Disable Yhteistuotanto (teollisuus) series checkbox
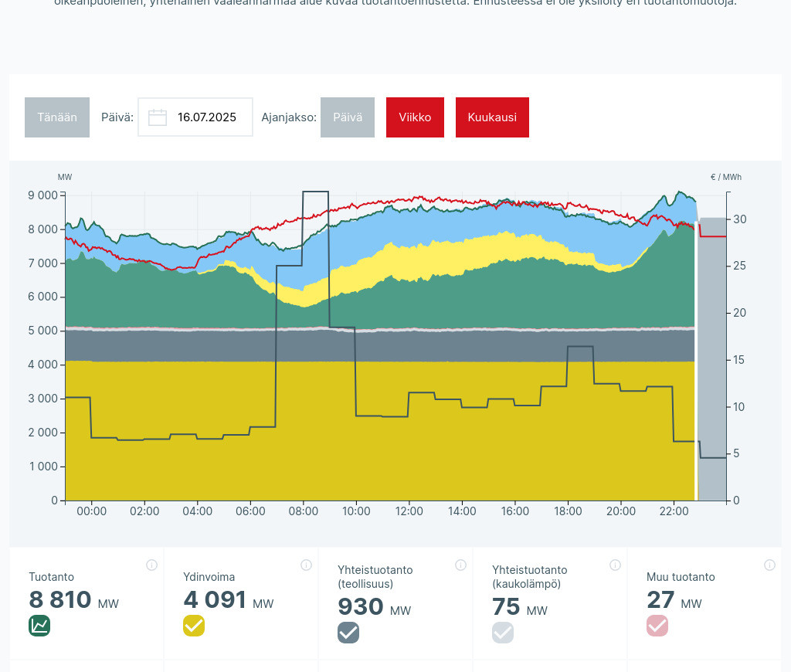 348,633
